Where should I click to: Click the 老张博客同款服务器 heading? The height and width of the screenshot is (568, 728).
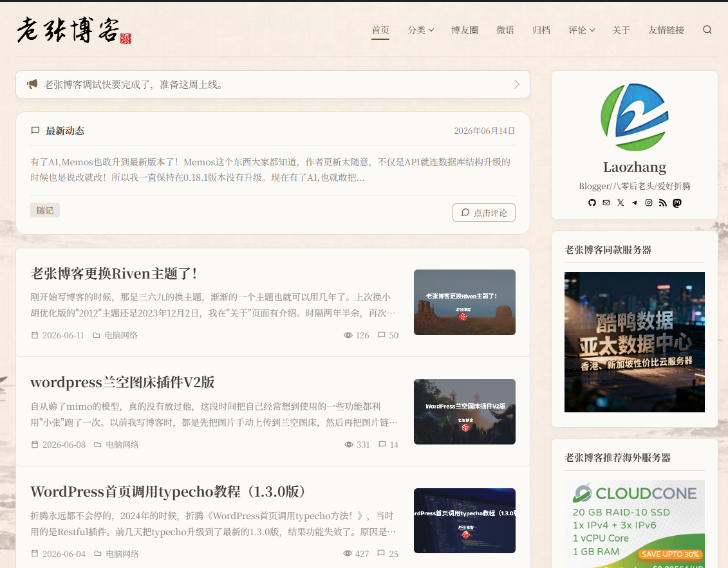tap(608, 250)
